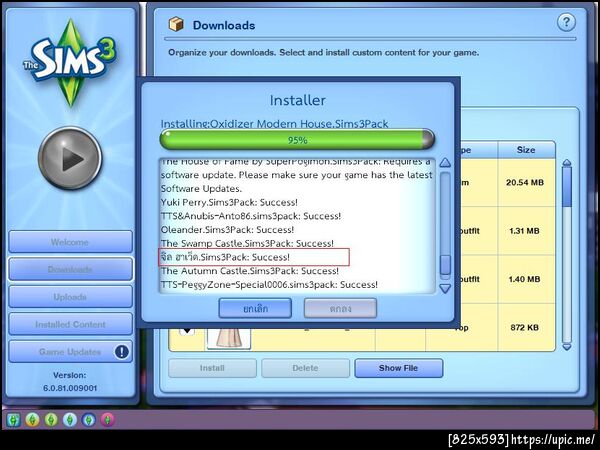This screenshot has width=600, height=450.
Task: Click the Yuki Perry.Sims3Pack log line
Action: [x=229, y=202]
